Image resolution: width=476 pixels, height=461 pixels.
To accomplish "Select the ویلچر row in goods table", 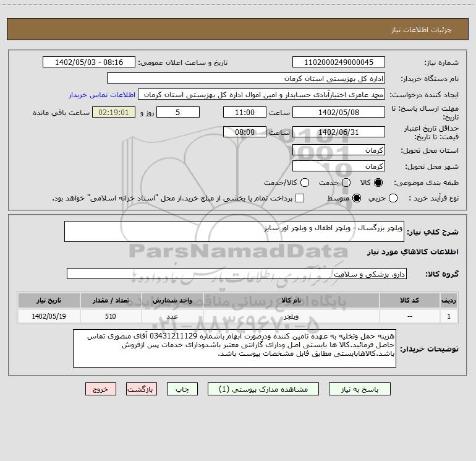I will pos(238,316).
